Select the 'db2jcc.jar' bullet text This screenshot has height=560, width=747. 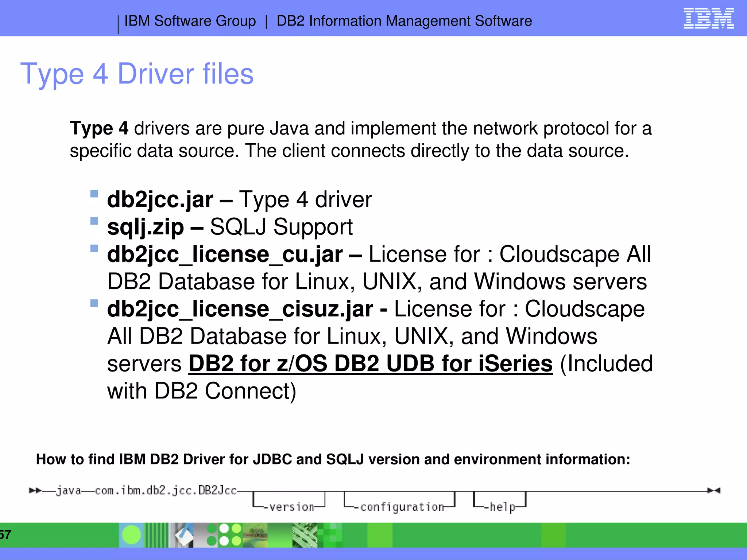(160, 200)
